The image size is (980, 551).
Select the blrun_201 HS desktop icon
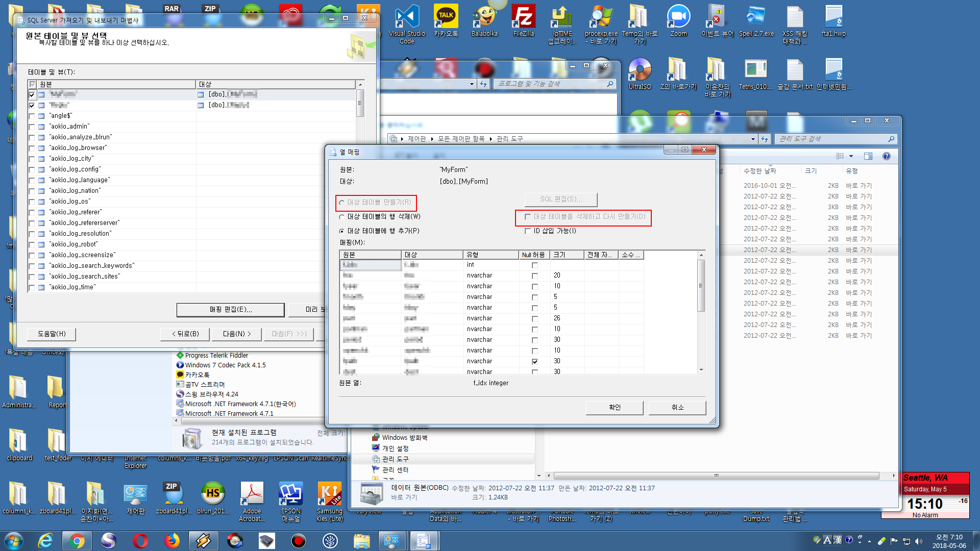(213, 498)
